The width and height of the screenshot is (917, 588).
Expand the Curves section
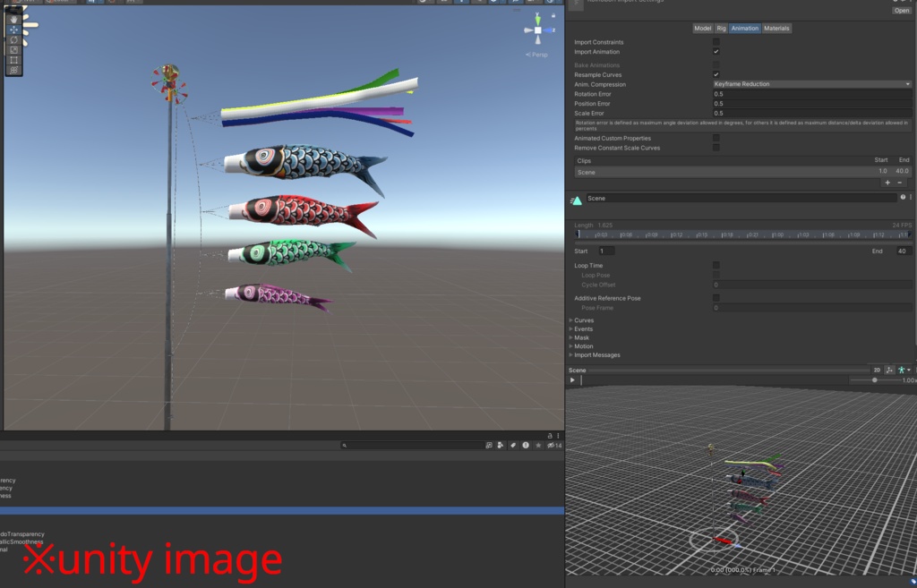(582, 320)
